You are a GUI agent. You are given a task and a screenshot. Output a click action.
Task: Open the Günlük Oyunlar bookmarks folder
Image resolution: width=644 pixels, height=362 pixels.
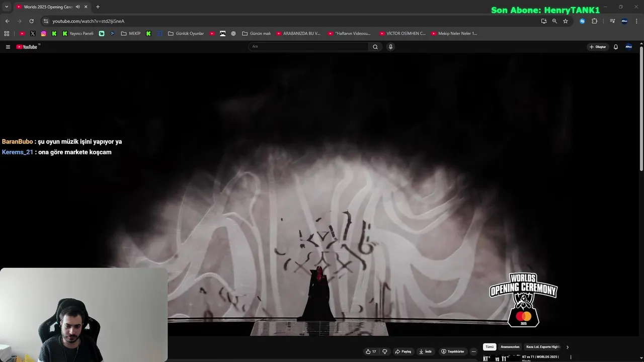click(186, 34)
